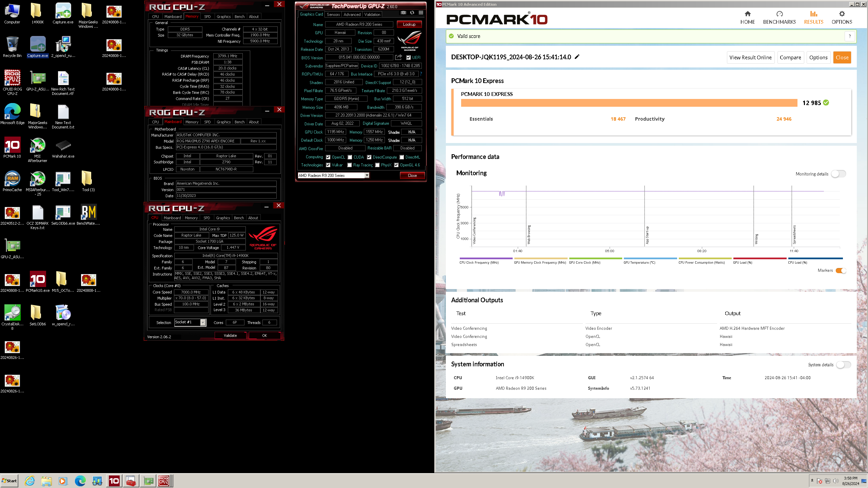Toggle the OpenCL checkbox in GPU-Z

328,157
